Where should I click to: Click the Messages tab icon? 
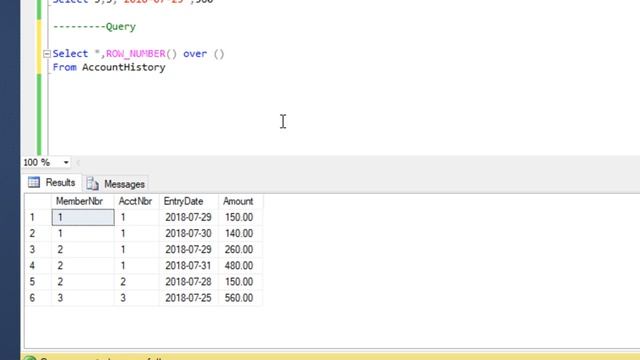pyautogui.click(x=92, y=184)
